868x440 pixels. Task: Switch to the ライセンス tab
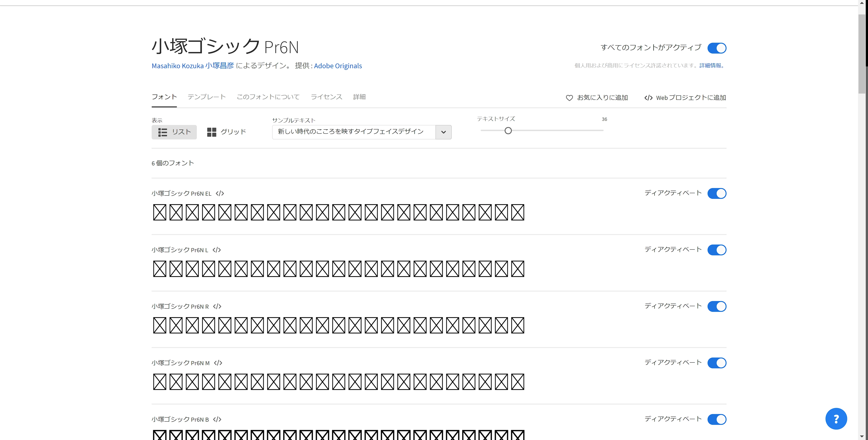coord(326,97)
